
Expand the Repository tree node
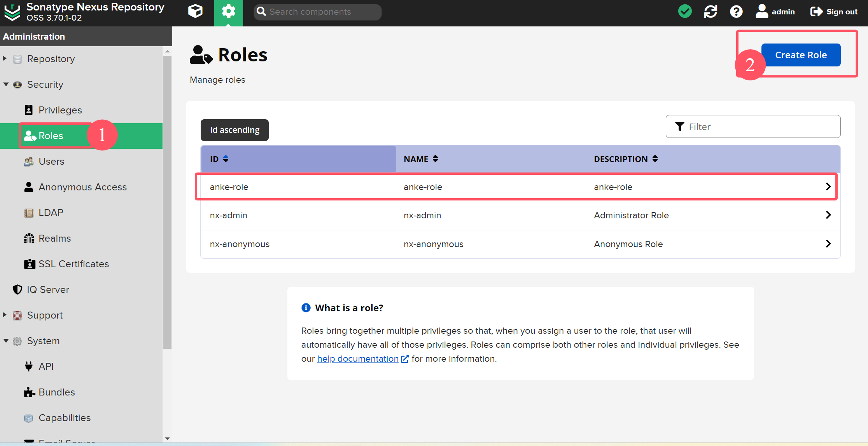pyautogui.click(x=5, y=59)
